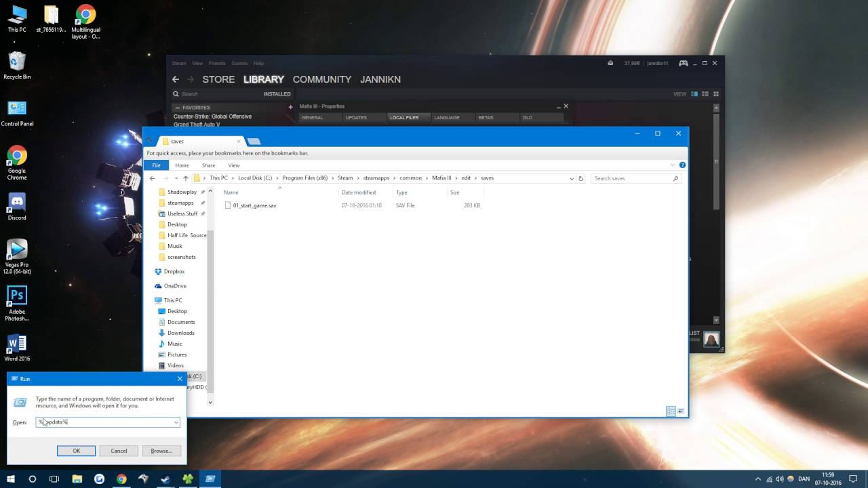This screenshot has height=488, width=868.
Task: Open Friends menu in Steam
Action: click(217, 63)
